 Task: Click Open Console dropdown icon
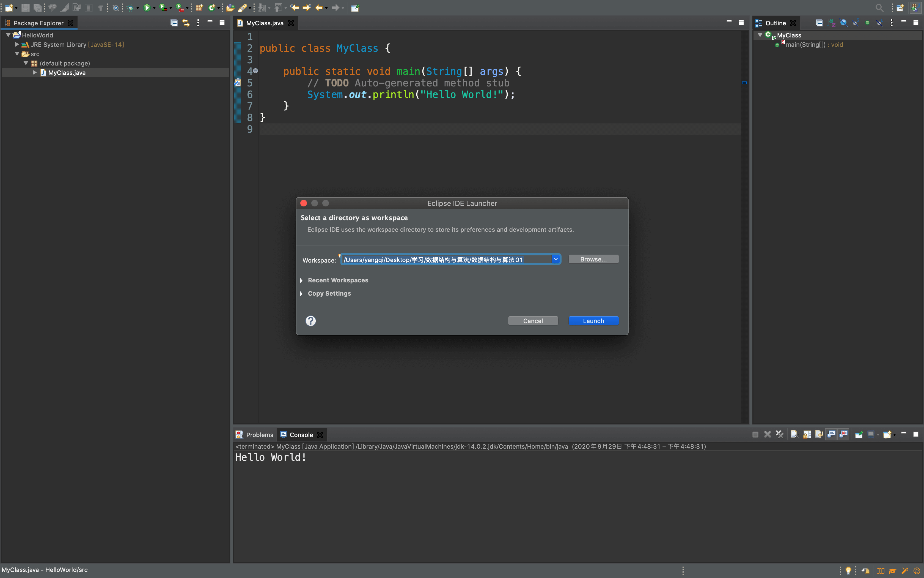pyautogui.click(x=888, y=434)
